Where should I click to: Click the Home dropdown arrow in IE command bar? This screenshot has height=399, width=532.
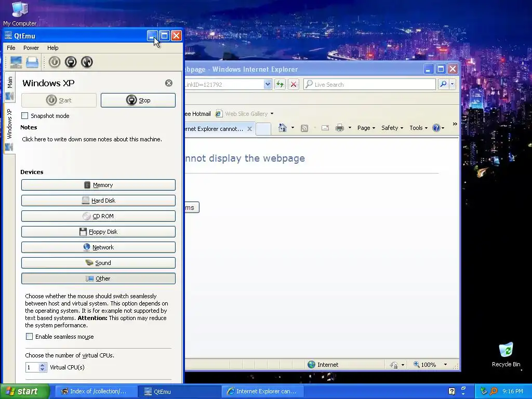tap(292, 128)
